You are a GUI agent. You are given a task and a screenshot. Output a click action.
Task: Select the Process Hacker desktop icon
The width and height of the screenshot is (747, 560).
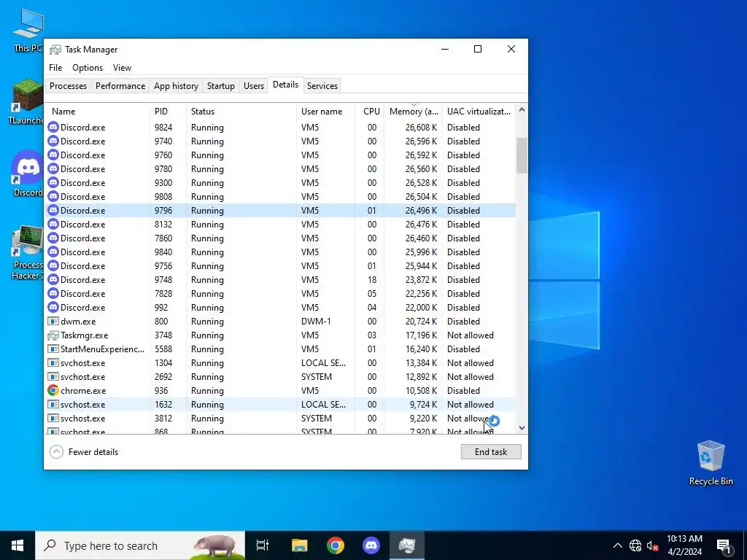(x=28, y=252)
